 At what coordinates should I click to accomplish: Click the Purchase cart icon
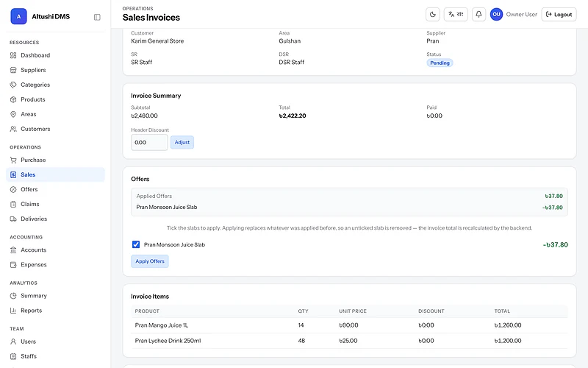click(13, 160)
